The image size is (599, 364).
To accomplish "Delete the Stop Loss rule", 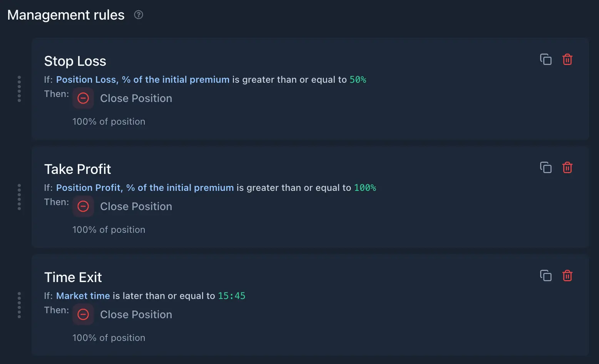I will point(567,60).
